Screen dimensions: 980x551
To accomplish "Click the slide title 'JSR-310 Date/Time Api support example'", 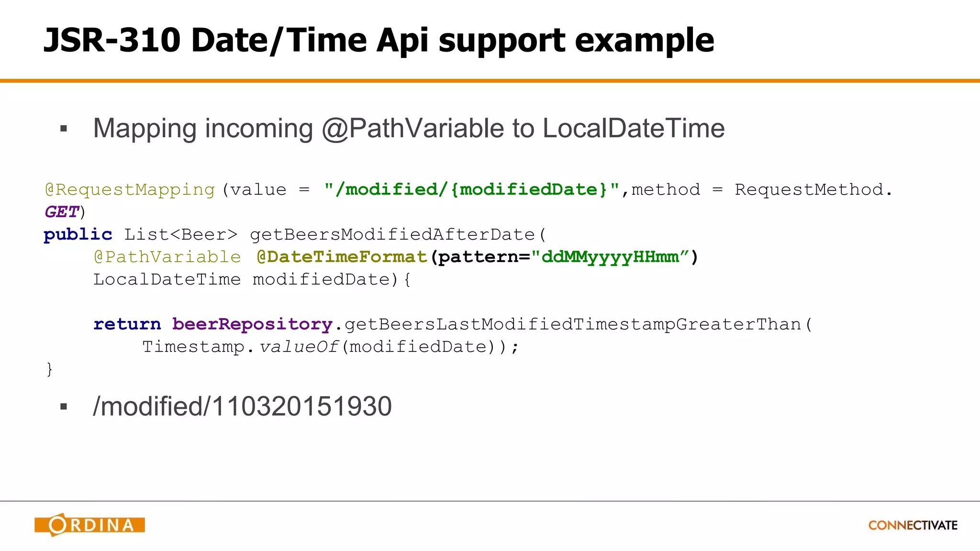I will (379, 40).
